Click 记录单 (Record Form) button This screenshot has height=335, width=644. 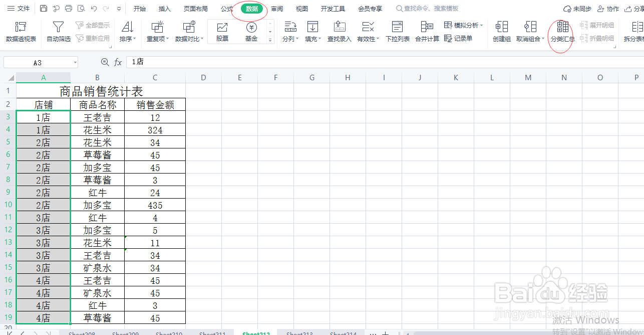[458, 38]
